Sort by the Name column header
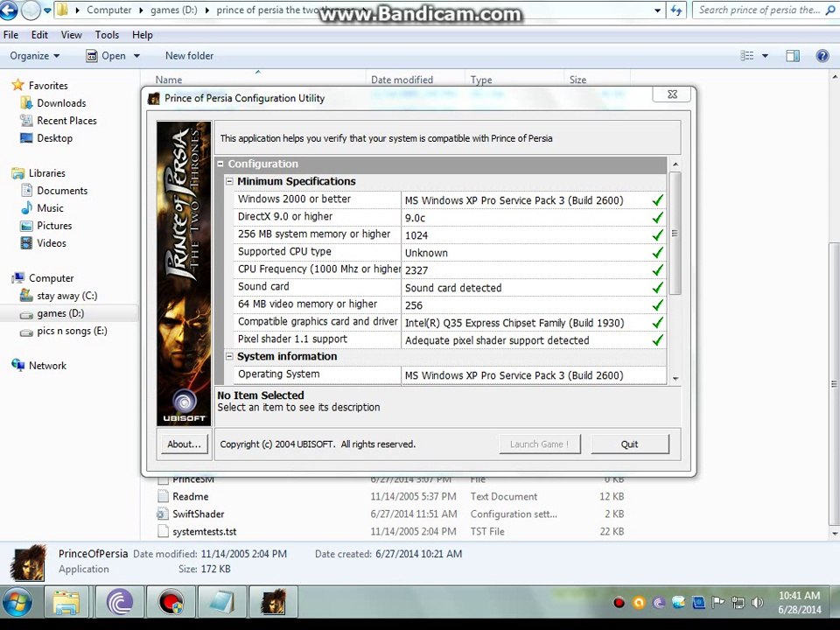The image size is (840, 630). click(x=169, y=80)
